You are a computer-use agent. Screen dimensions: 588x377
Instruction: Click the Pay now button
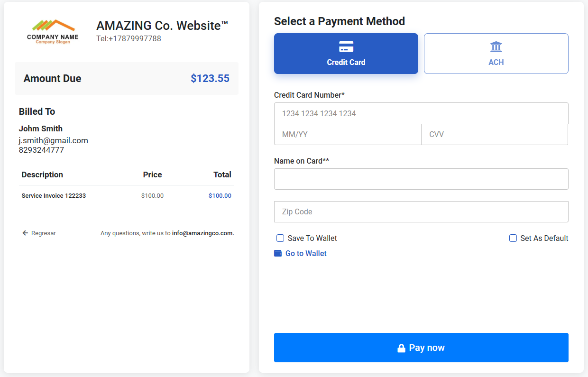(421, 348)
